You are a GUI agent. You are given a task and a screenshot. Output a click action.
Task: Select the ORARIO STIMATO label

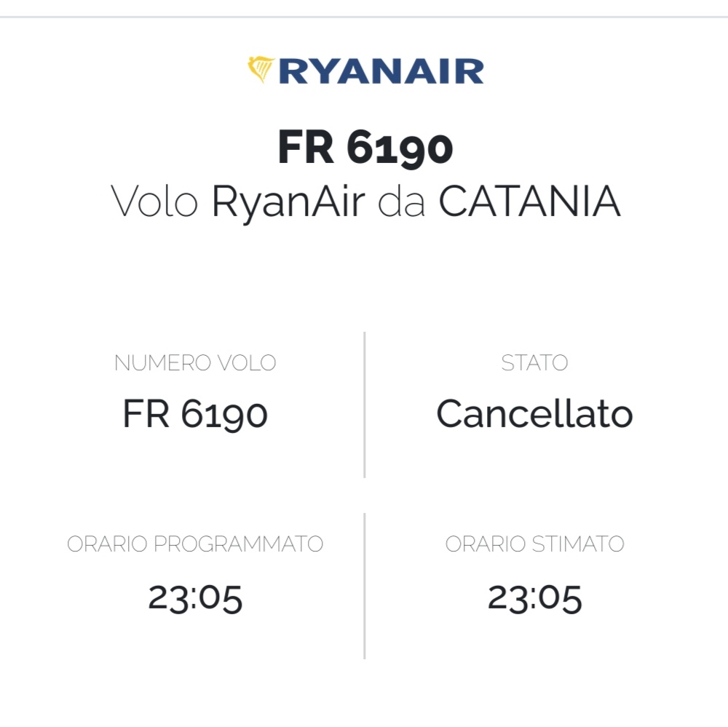coord(534,544)
